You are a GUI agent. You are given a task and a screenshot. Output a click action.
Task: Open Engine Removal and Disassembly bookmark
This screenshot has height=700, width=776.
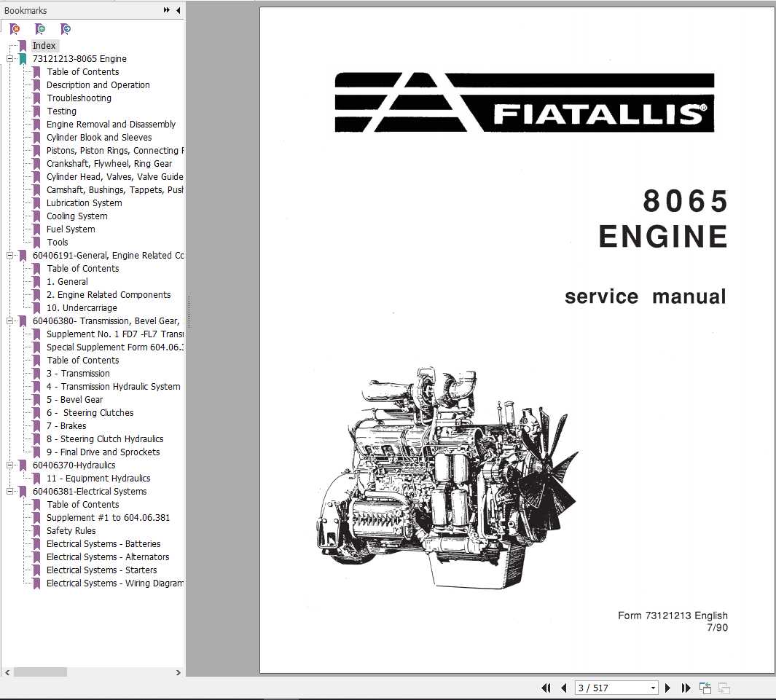point(111,124)
